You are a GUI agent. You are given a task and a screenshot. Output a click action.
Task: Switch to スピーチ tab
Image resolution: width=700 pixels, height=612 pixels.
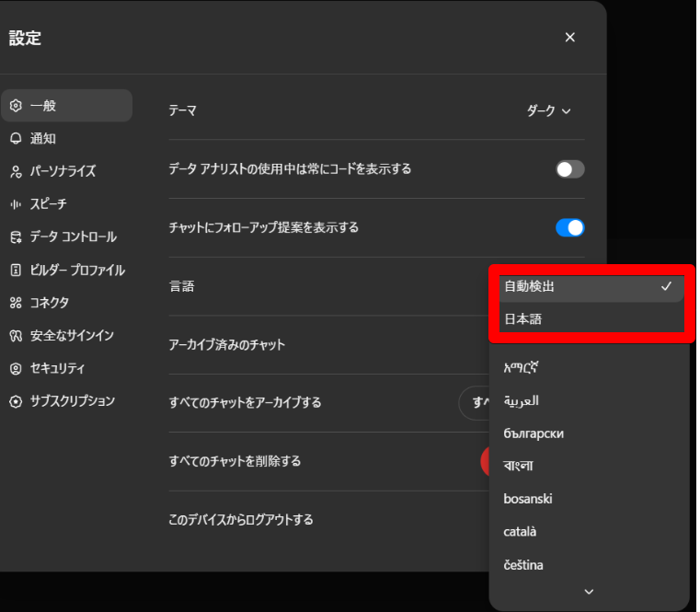(x=67, y=204)
